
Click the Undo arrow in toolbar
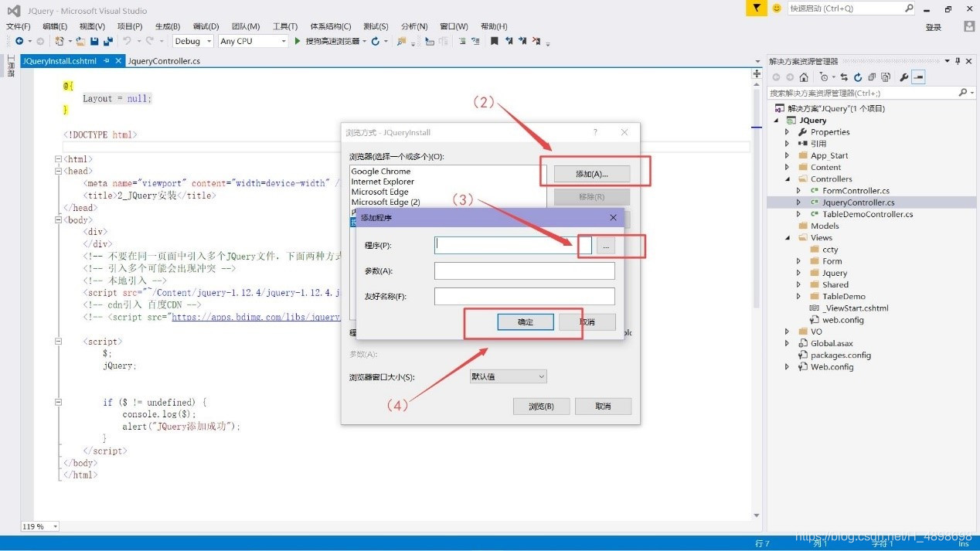[127, 41]
